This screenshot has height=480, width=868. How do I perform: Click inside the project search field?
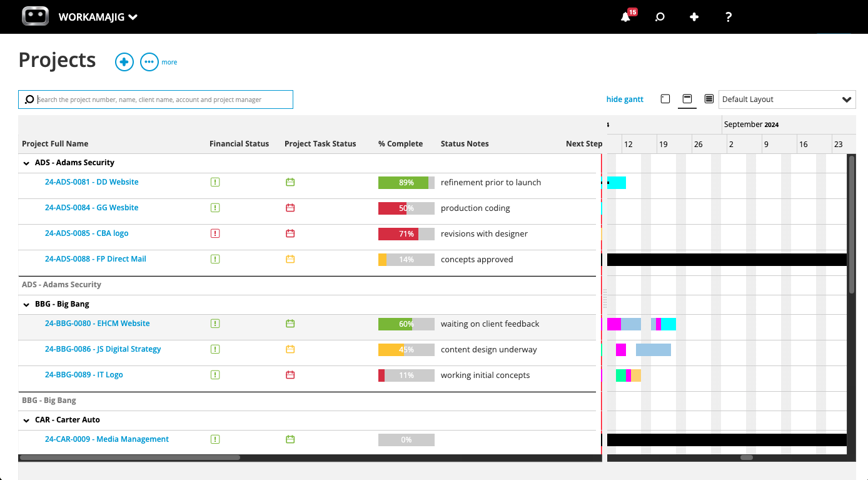click(156, 99)
